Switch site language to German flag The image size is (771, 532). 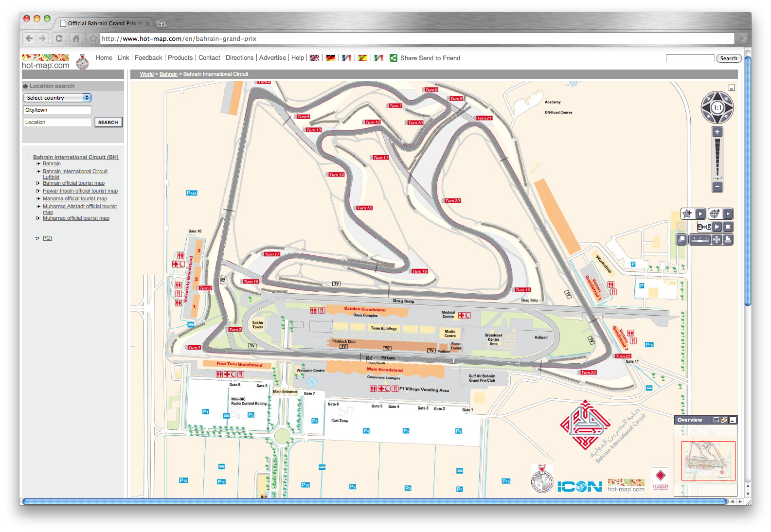[x=331, y=58]
